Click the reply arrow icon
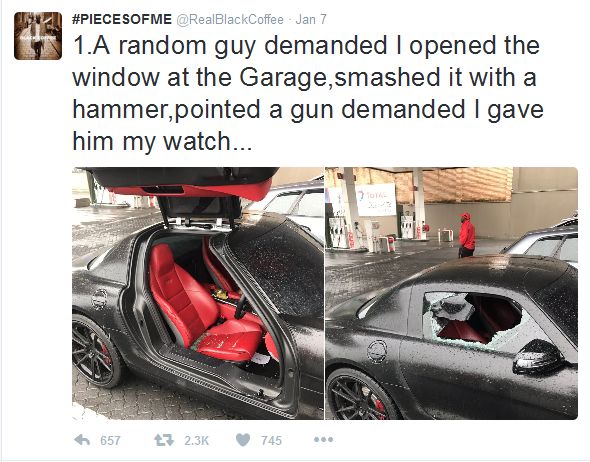Image resolution: width=590 pixels, height=462 pixels. pos(82,440)
